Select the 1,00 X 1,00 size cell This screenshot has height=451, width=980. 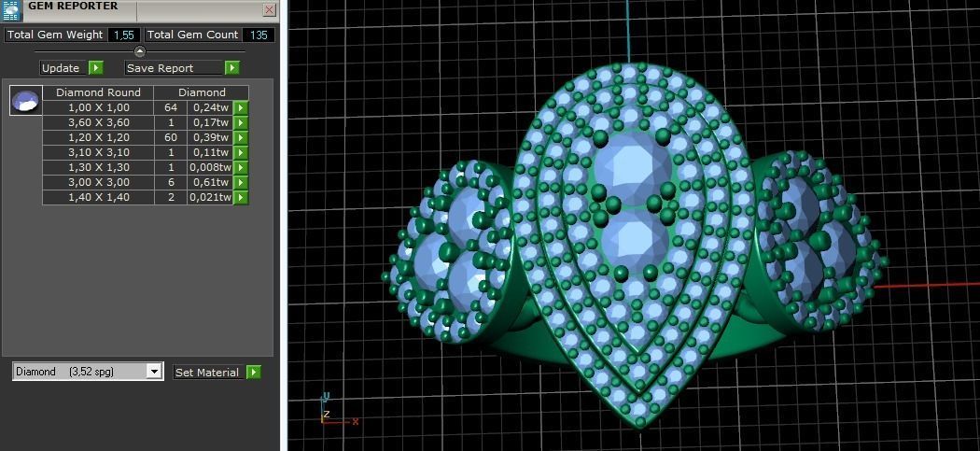99,107
